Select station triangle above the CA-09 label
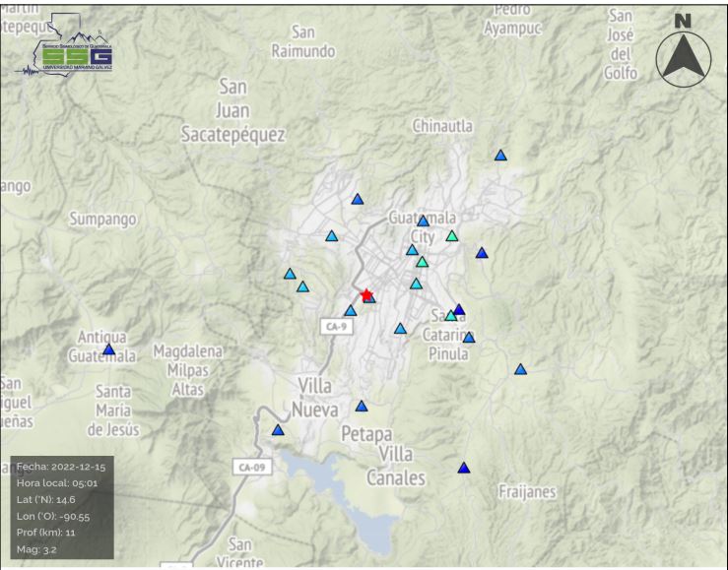 point(278,430)
